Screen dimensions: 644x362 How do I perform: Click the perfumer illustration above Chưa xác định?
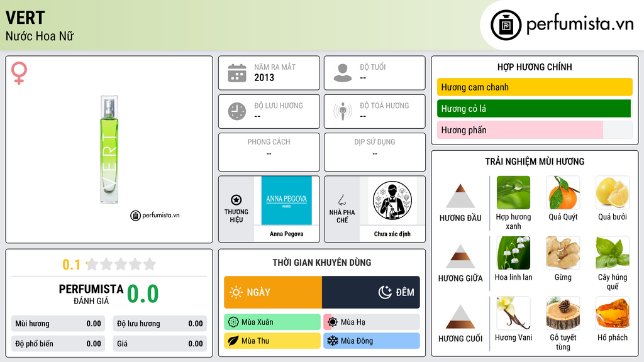[x=392, y=200]
